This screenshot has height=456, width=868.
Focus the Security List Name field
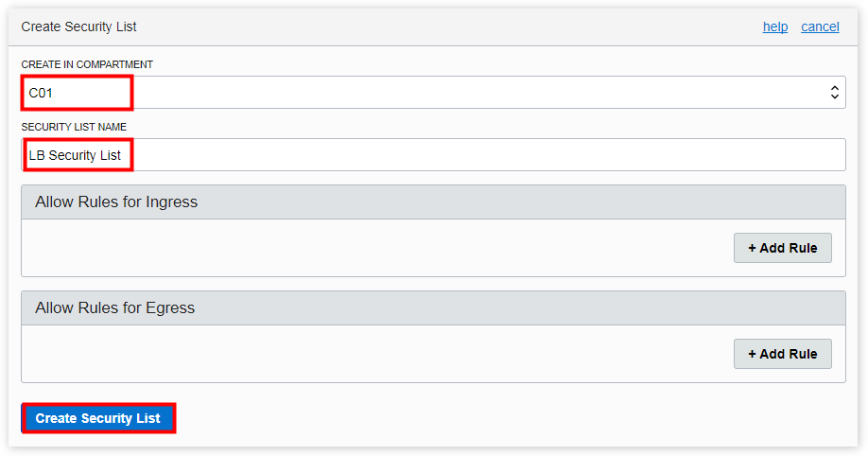click(473, 155)
